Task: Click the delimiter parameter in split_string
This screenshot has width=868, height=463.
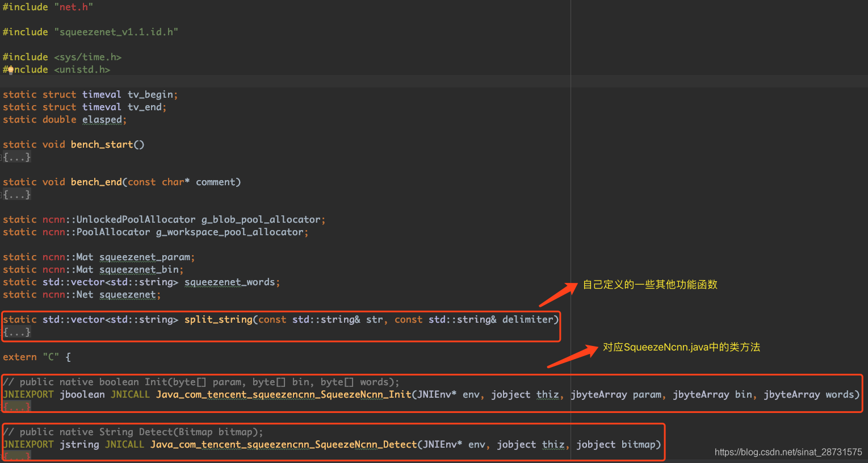Action: (528, 319)
